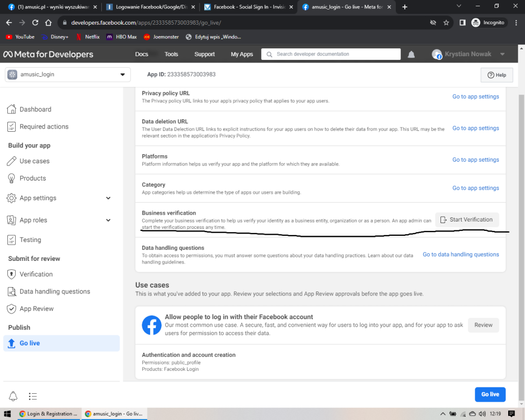Screen dimensions: 525x420
Task: Click the notifications bell in top navigation
Action: point(412,55)
